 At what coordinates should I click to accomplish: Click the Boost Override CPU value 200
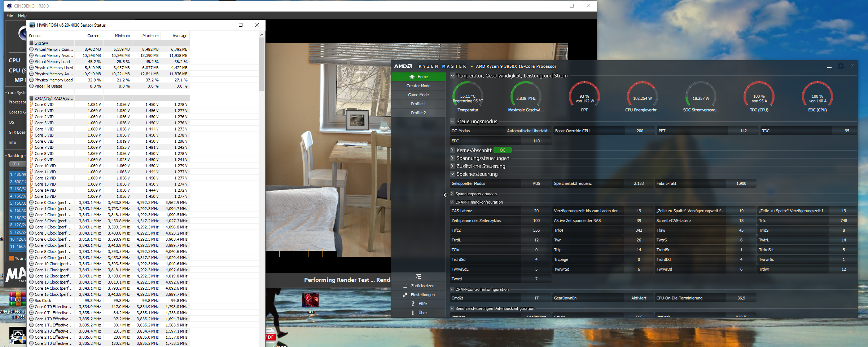640,131
